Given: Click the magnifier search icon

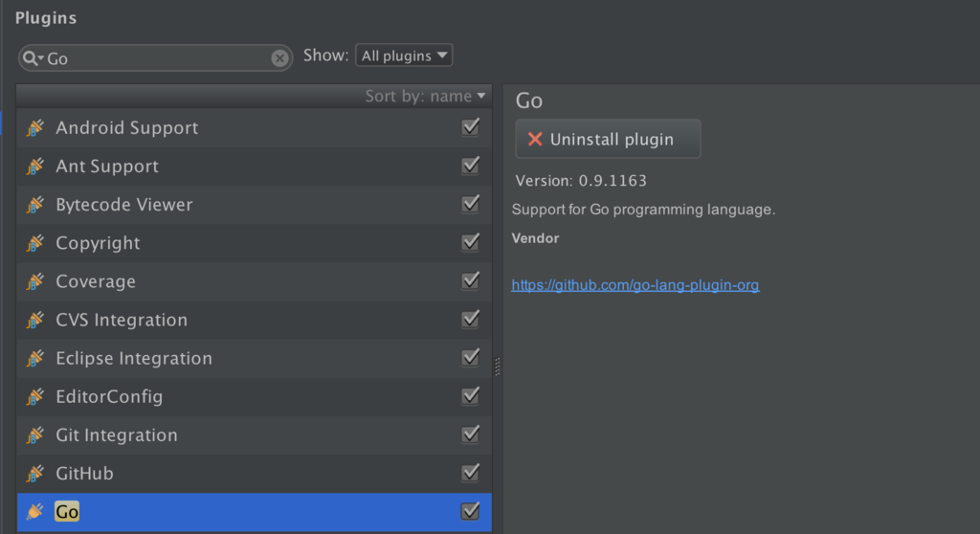Looking at the screenshot, I should 30,58.
